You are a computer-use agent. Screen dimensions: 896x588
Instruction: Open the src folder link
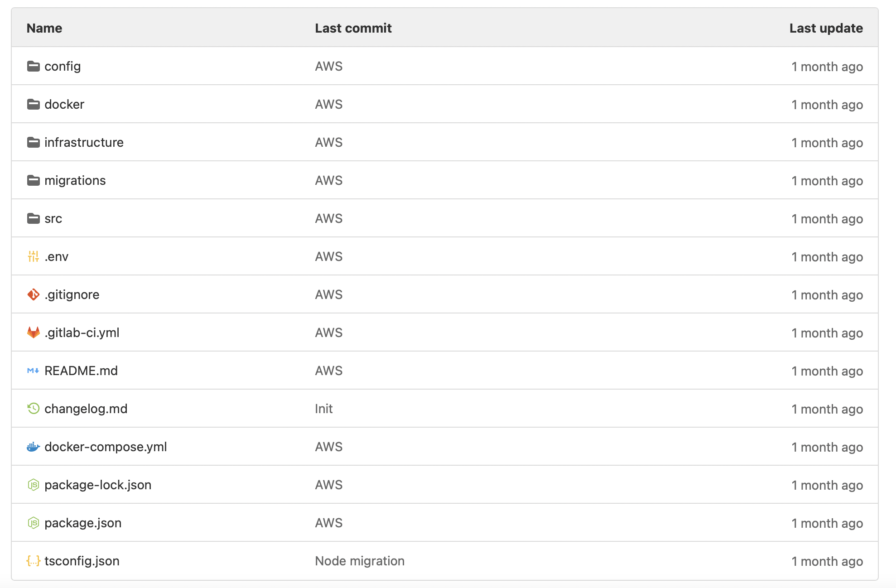53,218
